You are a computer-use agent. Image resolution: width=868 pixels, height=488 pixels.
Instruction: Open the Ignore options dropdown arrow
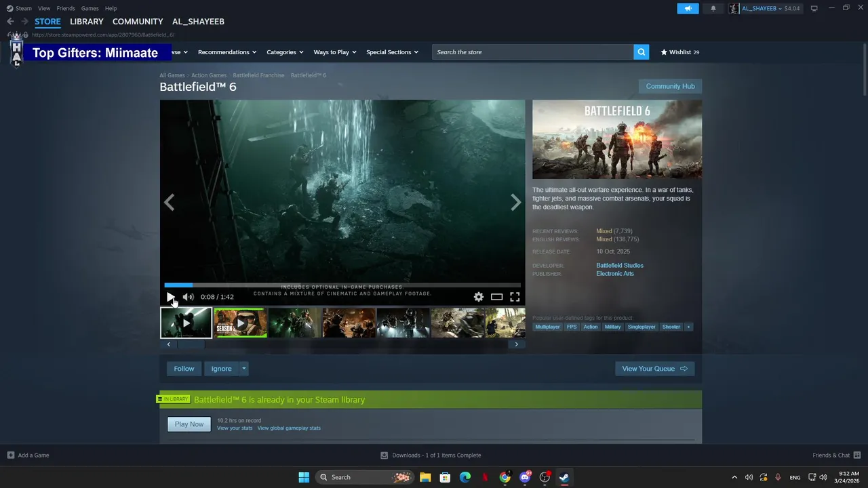(x=244, y=369)
